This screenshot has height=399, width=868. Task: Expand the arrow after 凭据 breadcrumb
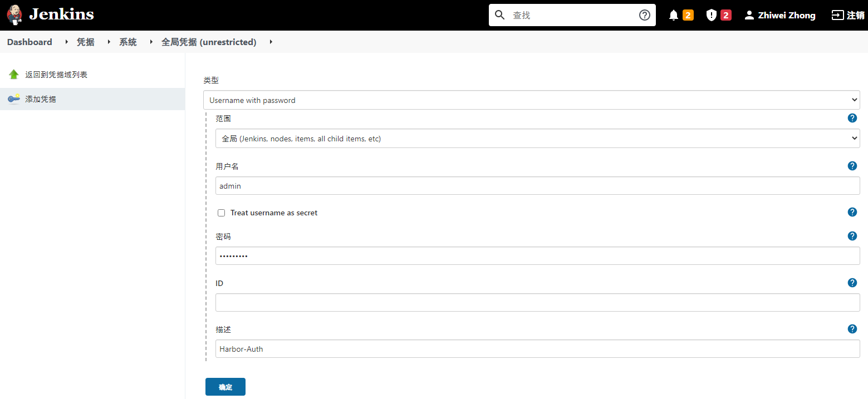point(109,42)
